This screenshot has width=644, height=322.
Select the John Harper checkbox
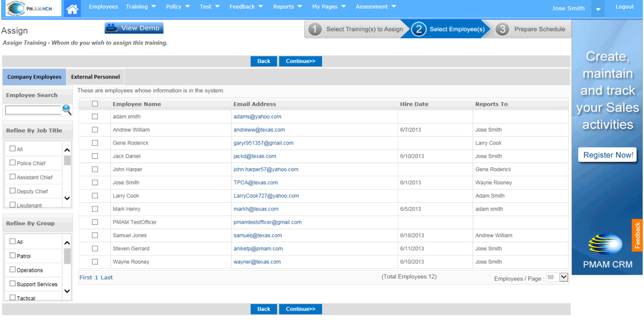pos(95,169)
